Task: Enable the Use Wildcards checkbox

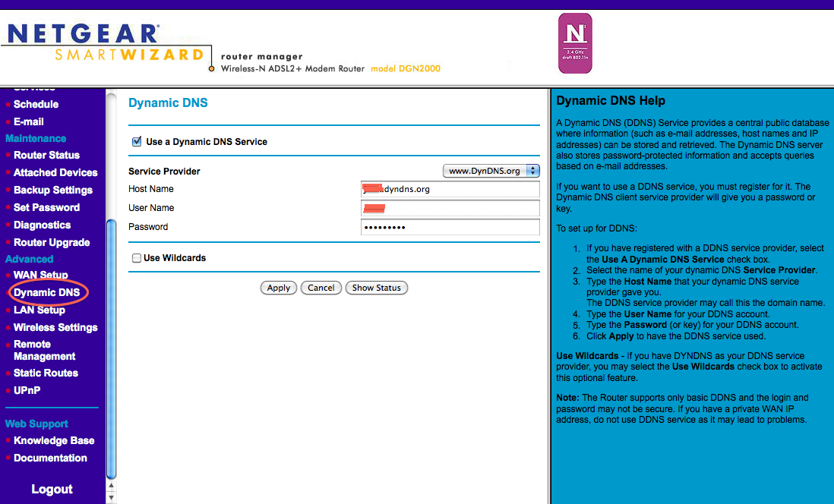Action: pyautogui.click(x=137, y=258)
